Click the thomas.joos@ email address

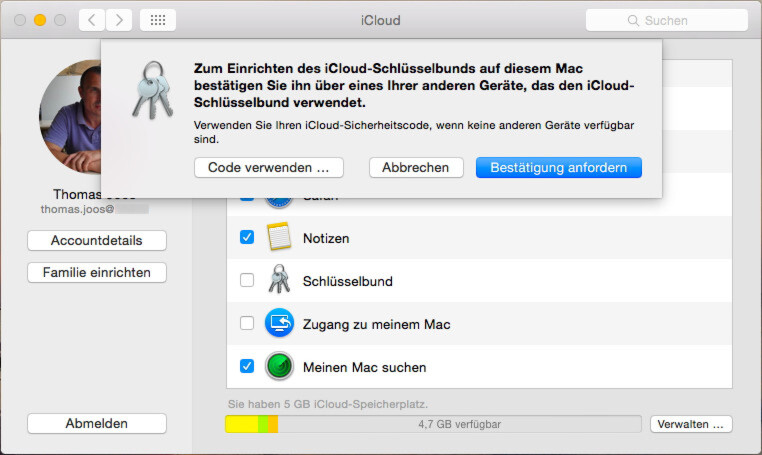tap(78, 210)
